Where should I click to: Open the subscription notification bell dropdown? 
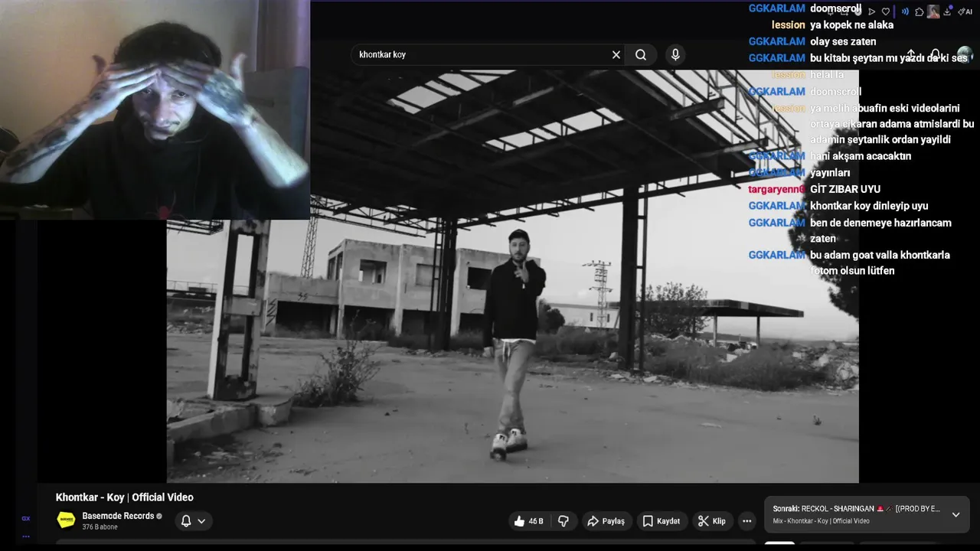click(193, 521)
